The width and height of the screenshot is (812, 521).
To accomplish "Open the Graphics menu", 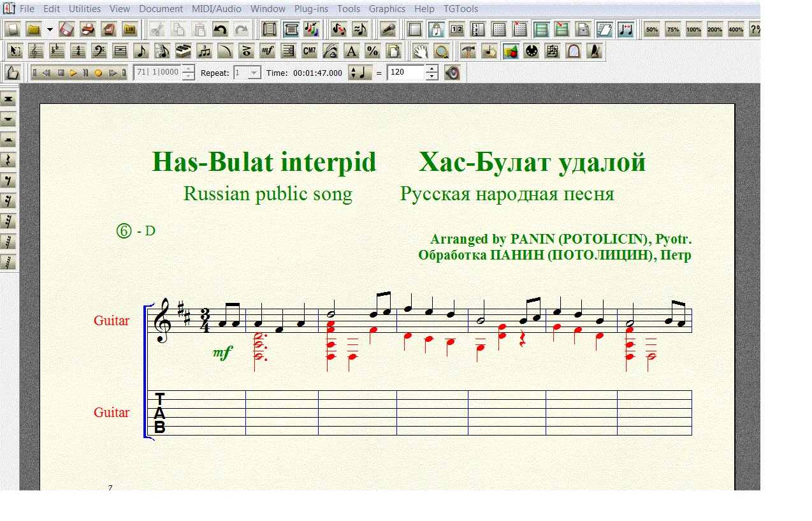I will click(387, 9).
